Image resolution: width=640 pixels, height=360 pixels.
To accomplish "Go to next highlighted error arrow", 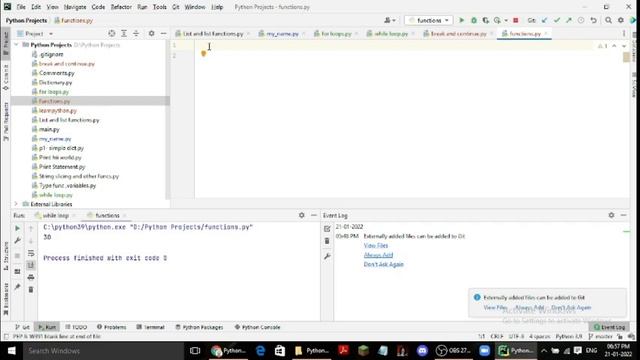I will click(x=624, y=46).
